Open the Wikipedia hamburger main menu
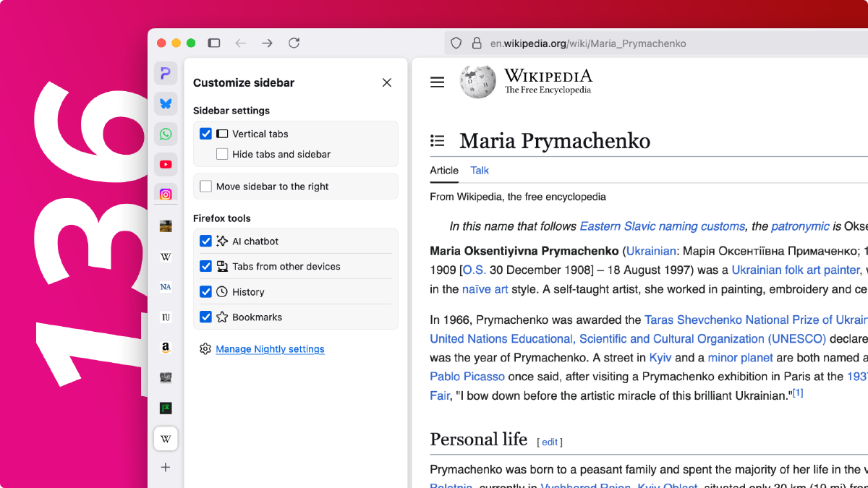This screenshot has width=868, height=488. (x=437, y=82)
